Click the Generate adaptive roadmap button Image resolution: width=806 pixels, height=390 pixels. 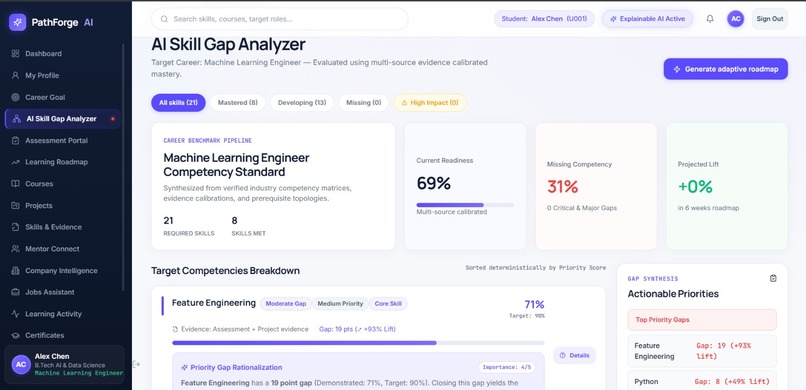point(725,69)
